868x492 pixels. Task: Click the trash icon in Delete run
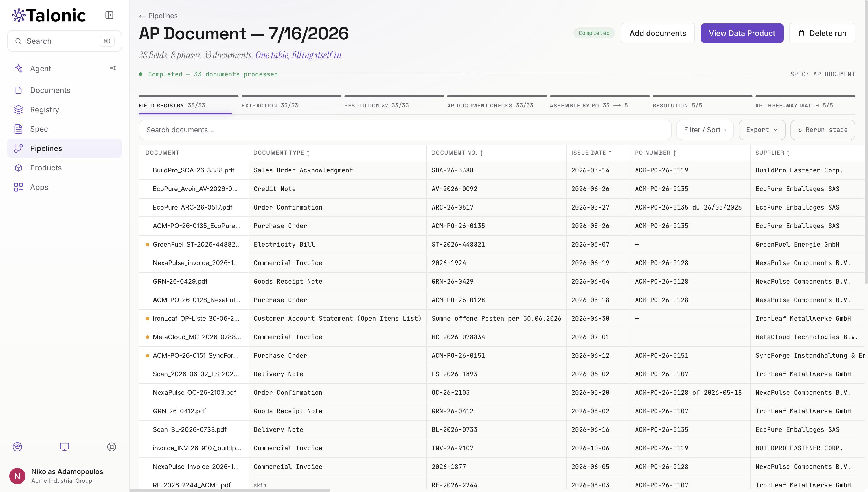pos(801,33)
